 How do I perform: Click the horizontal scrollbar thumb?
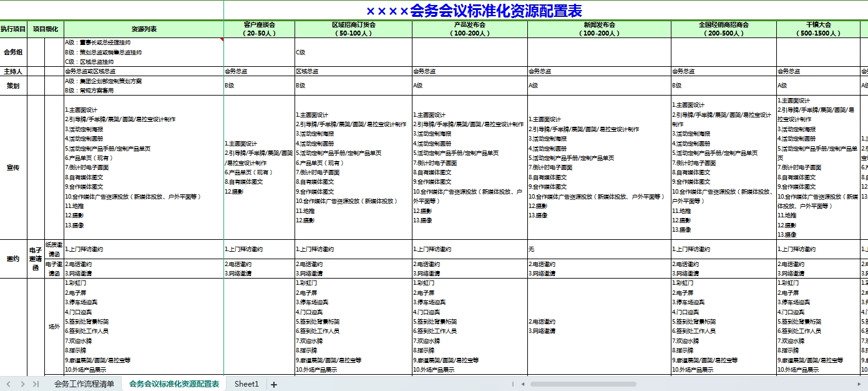pyautogui.click(x=583, y=384)
